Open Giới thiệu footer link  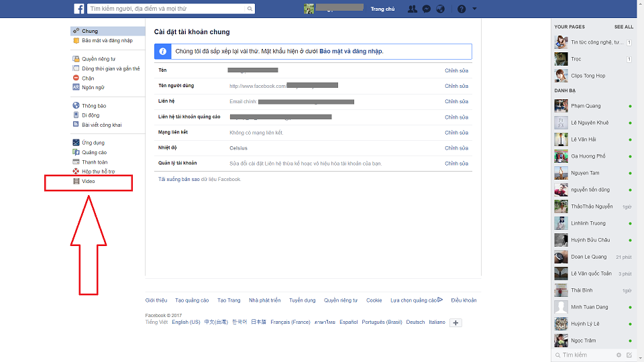(x=156, y=300)
